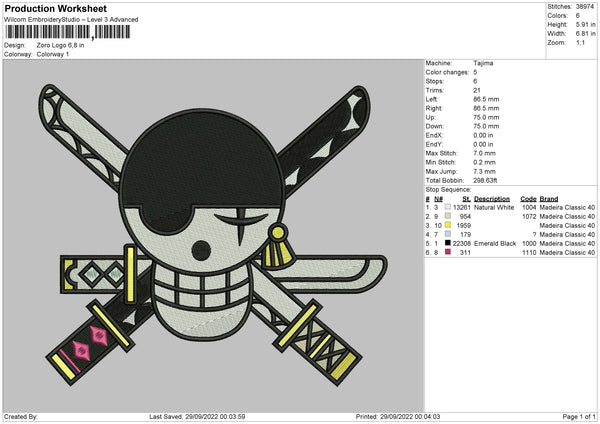This screenshot has height=424, width=600.
Task: Click the Height value 5.91 in
Action: (585, 24)
